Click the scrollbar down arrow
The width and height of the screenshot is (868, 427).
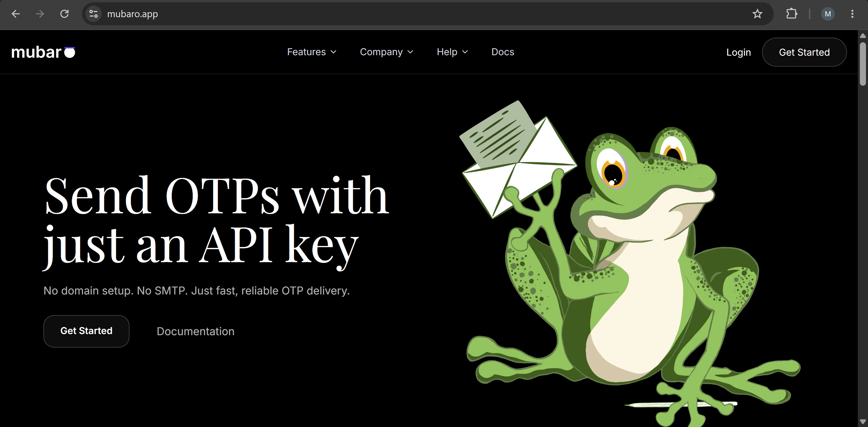tap(862, 422)
